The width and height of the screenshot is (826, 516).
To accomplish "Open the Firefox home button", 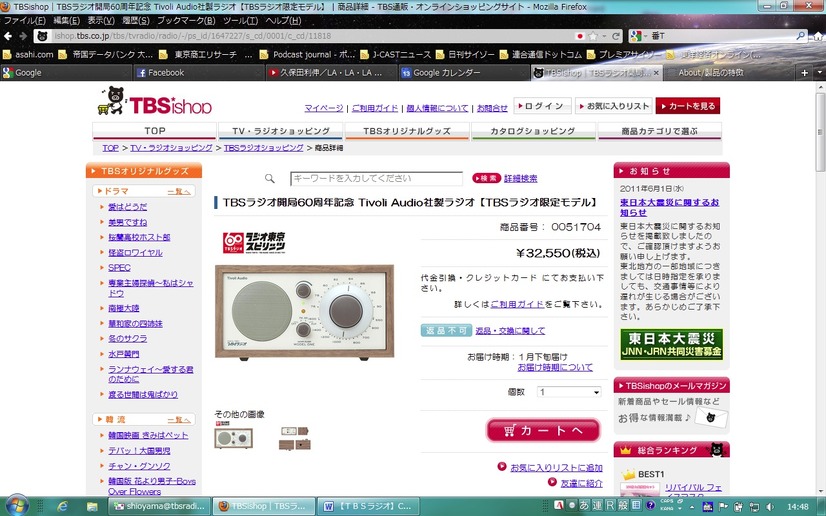I will pyautogui.click(x=818, y=36).
